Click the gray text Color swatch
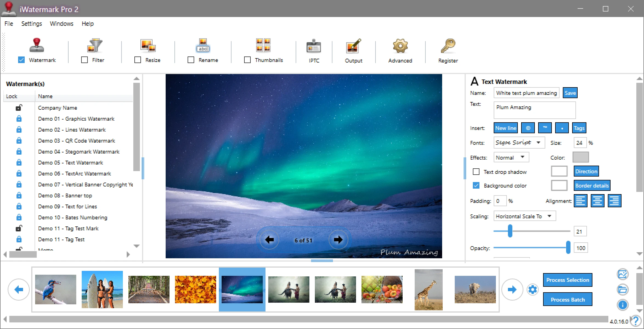The image size is (644, 329). click(x=580, y=157)
